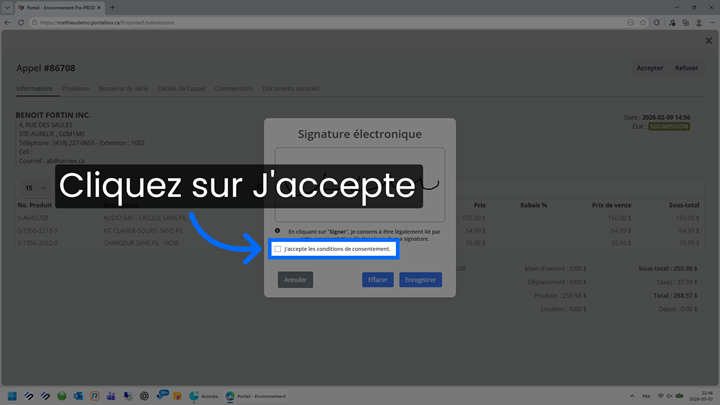Image resolution: width=720 pixels, height=405 pixels.
Task: Open the browser profile avatar
Action: [x=699, y=22]
